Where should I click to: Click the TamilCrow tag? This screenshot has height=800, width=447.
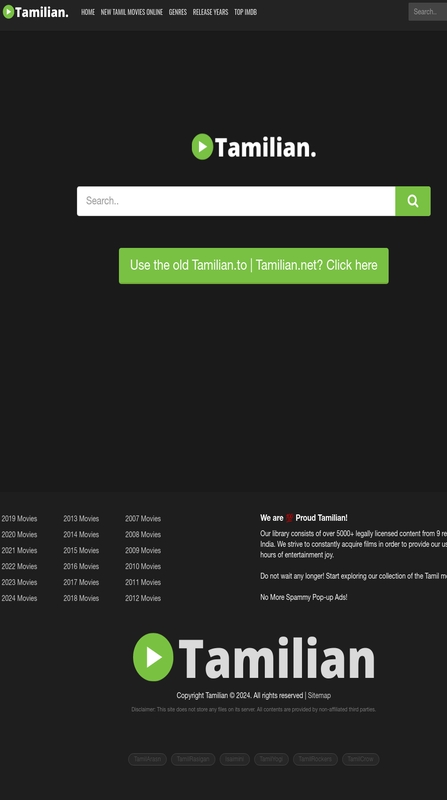click(360, 759)
